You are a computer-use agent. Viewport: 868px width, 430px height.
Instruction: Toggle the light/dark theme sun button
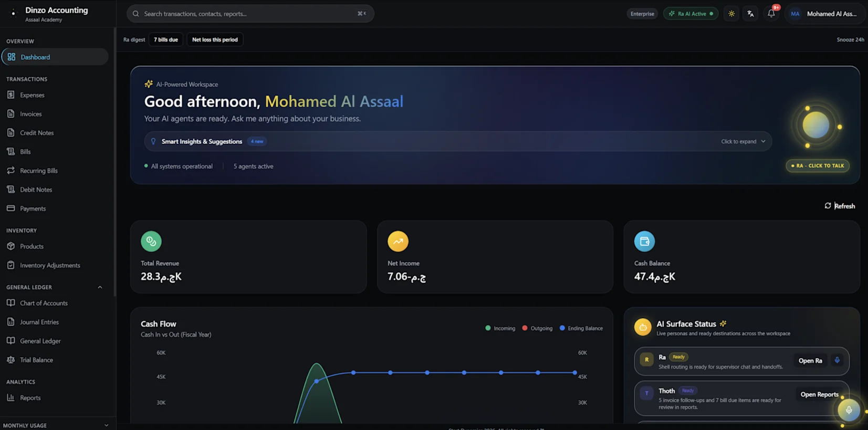pos(731,14)
